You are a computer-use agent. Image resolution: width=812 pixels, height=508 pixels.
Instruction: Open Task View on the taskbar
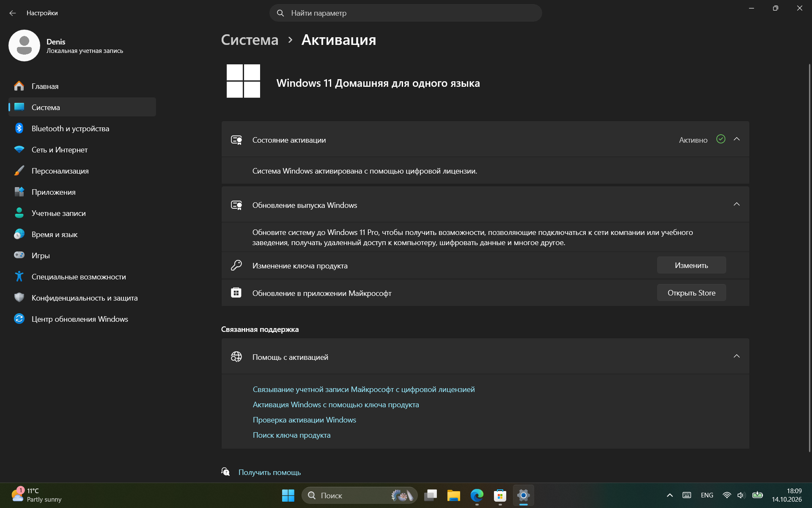tap(431, 495)
